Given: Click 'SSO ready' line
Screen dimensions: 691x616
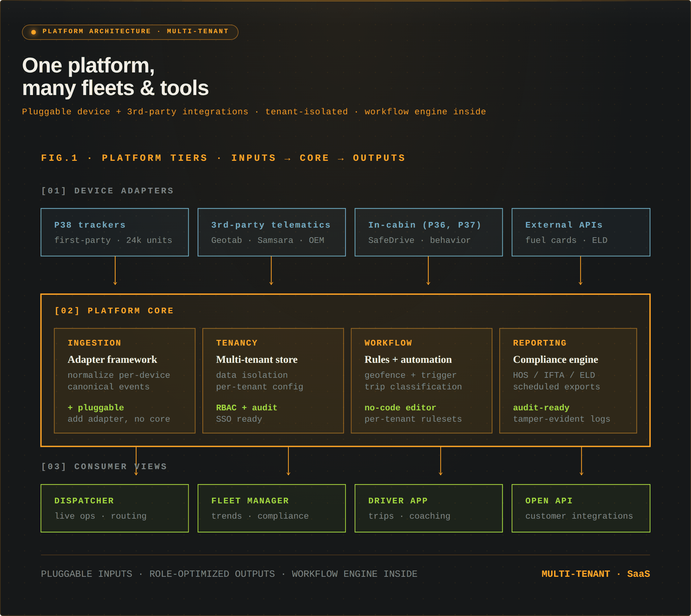Looking at the screenshot, I should point(239,419).
